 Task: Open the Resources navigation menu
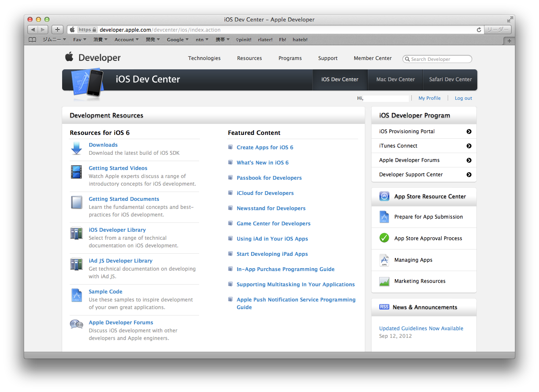point(249,58)
